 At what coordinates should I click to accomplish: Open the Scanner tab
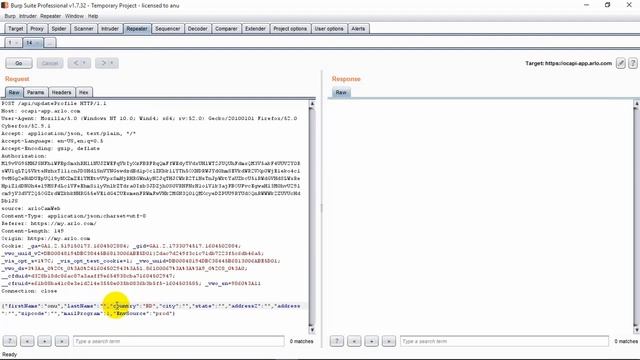coord(84,29)
